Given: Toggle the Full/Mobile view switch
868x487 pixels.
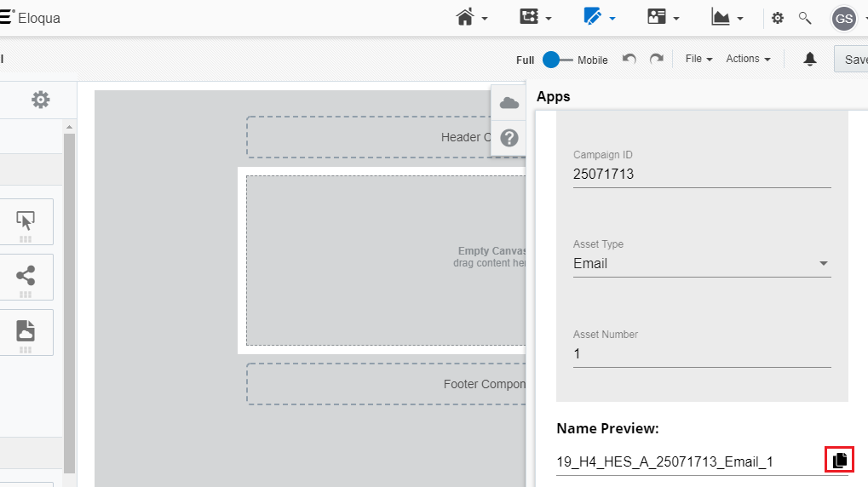Looking at the screenshot, I should pos(557,60).
